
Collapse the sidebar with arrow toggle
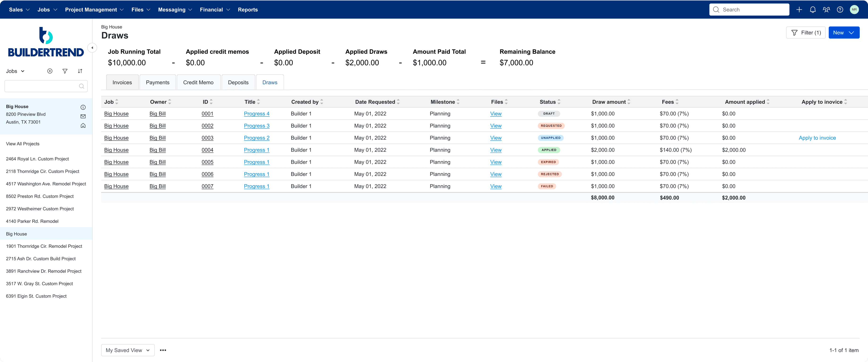coord(92,48)
